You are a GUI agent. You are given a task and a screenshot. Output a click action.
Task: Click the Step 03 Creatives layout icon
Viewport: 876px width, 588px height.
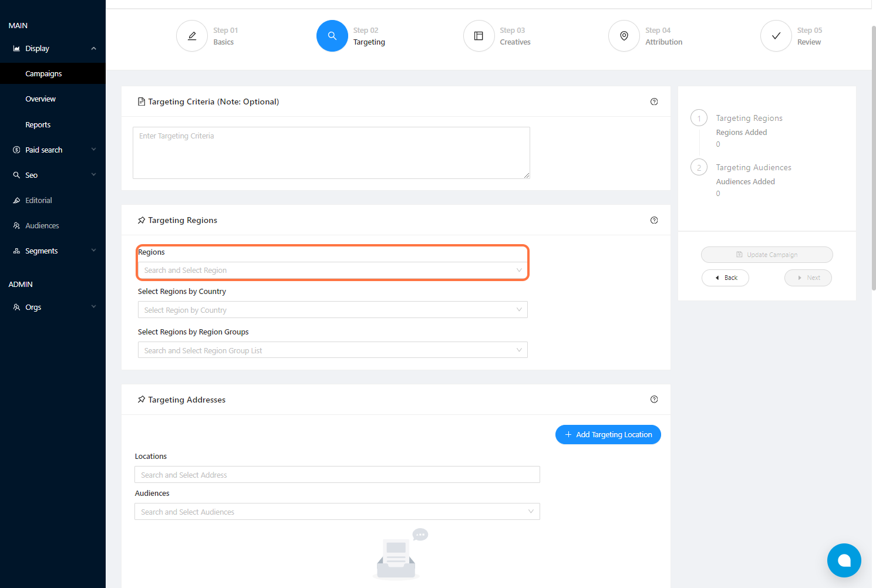(x=479, y=36)
